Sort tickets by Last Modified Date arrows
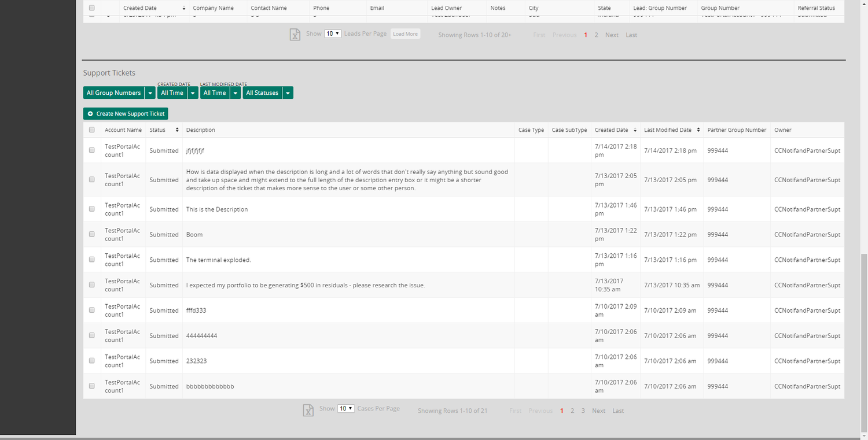The width and height of the screenshot is (868, 440). pos(698,130)
